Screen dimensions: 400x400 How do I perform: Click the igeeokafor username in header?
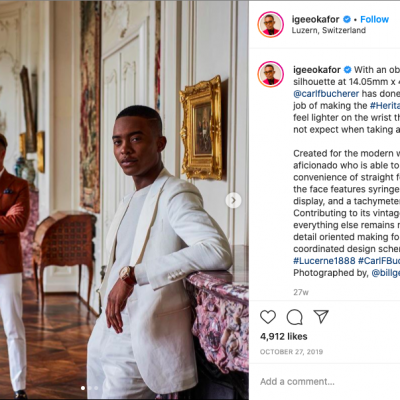[x=316, y=19]
